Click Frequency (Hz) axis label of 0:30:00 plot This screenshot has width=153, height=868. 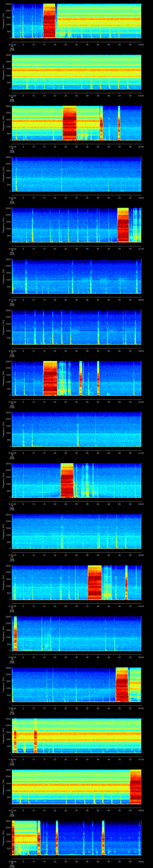point(3,429)
